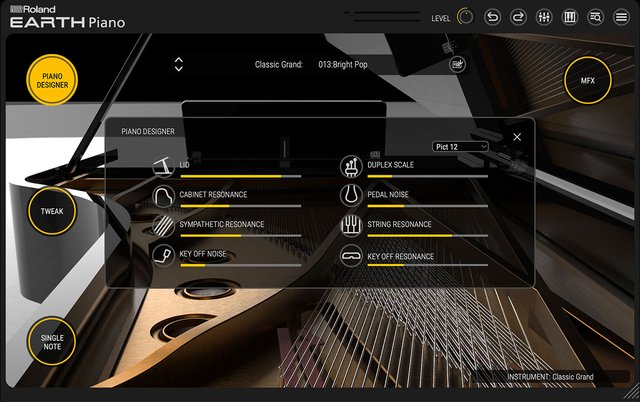
Task: Click the Lid icon
Action: tap(163, 167)
